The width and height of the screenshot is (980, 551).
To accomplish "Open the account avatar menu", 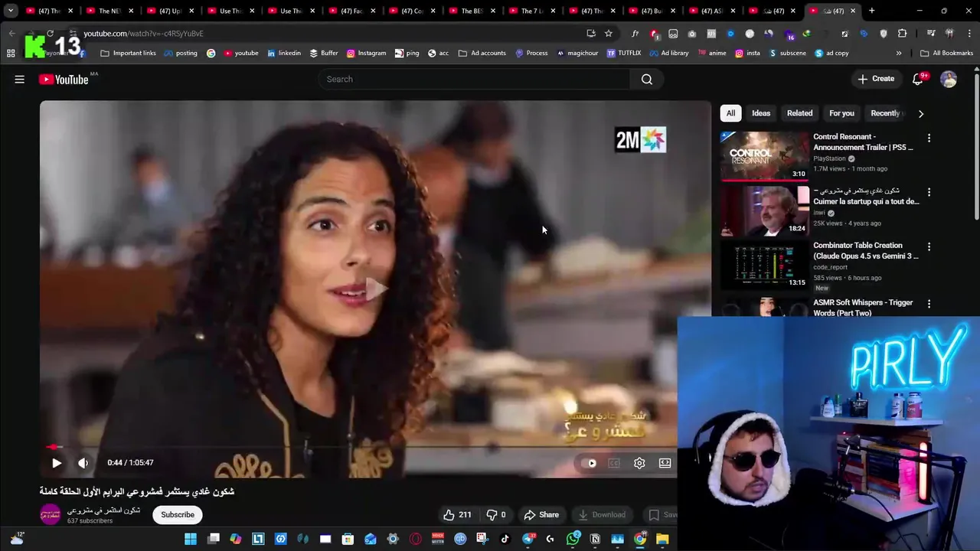I will coord(949,79).
